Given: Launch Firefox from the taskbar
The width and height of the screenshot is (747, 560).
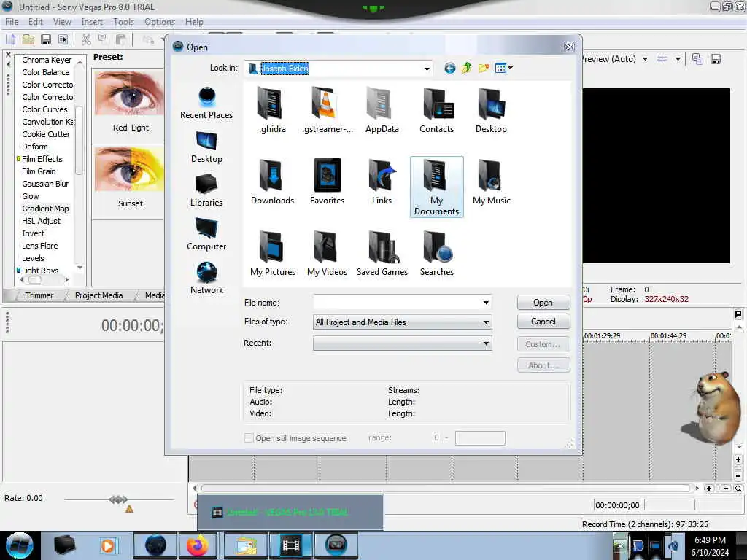Looking at the screenshot, I should tap(197, 545).
